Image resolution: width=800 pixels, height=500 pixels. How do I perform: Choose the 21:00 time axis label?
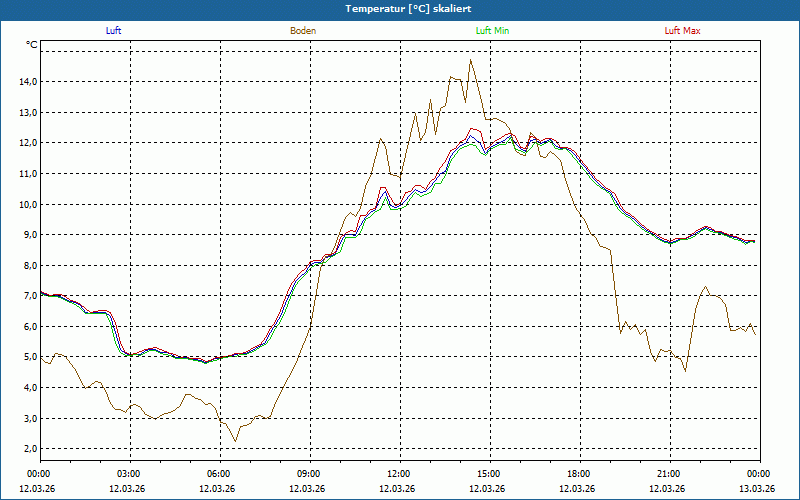click(x=668, y=474)
